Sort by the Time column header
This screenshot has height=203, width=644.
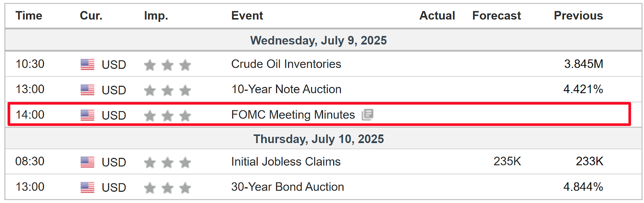(29, 16)
